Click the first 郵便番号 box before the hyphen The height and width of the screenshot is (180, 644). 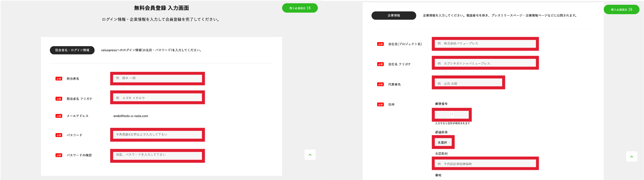pos(443,115)
